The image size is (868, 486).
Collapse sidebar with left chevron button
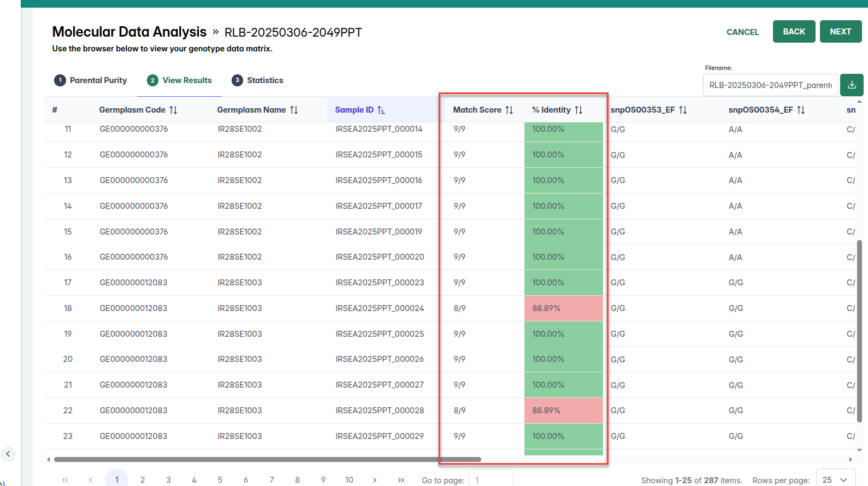tap(8, 454)
